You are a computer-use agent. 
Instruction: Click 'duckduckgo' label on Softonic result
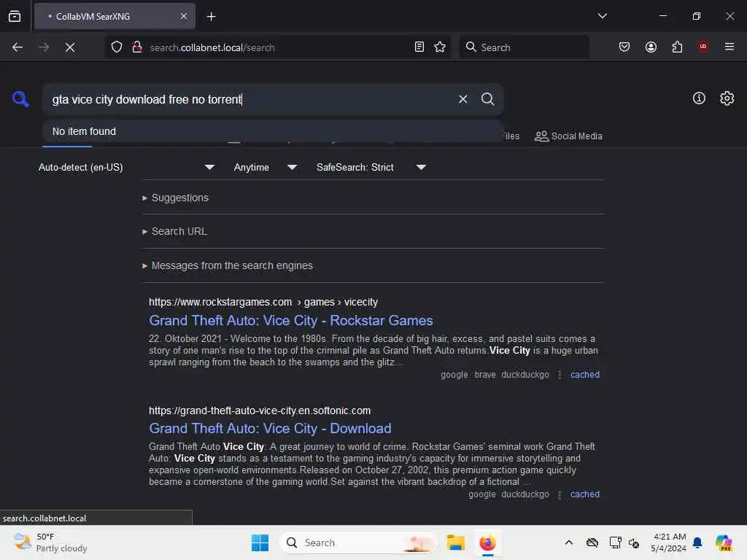(x=525, y=494)
